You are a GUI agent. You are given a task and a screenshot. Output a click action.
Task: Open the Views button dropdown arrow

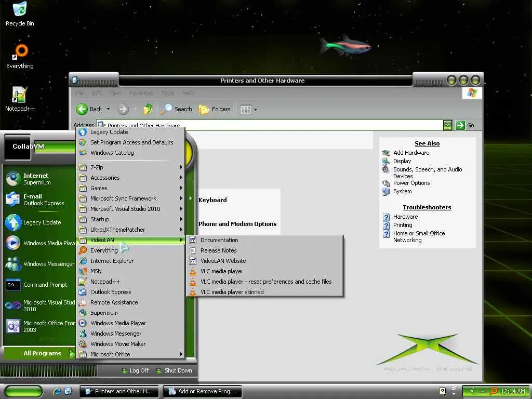[256, 110]
